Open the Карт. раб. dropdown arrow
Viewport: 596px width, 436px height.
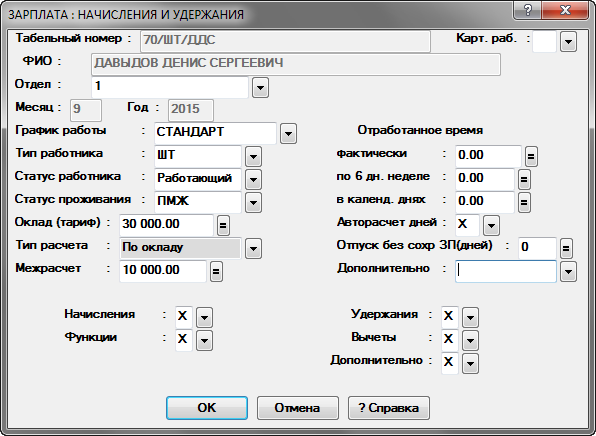569,41
